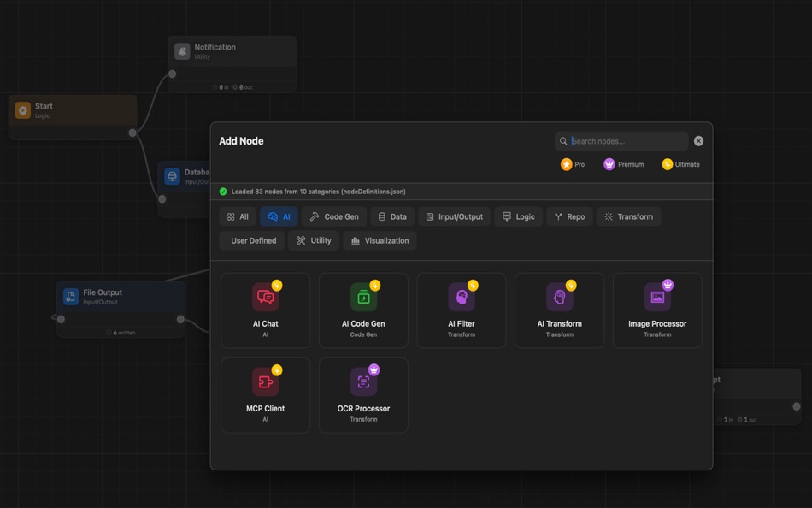Show All node categories
Image resolution: width=812 pixels, height=508 pixels.
[238, 216]
